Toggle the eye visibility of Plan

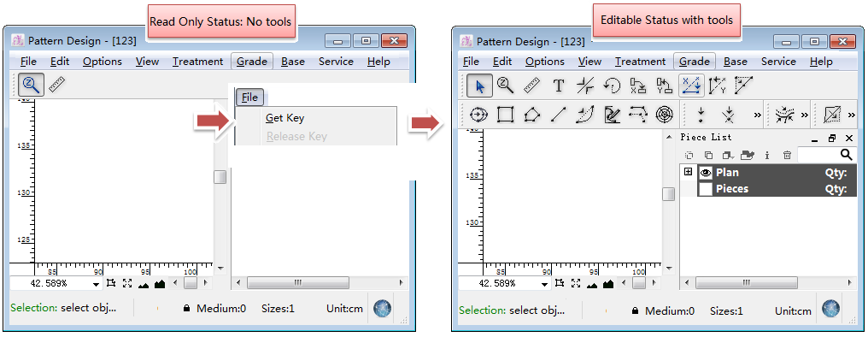click(x=706, y=173)
